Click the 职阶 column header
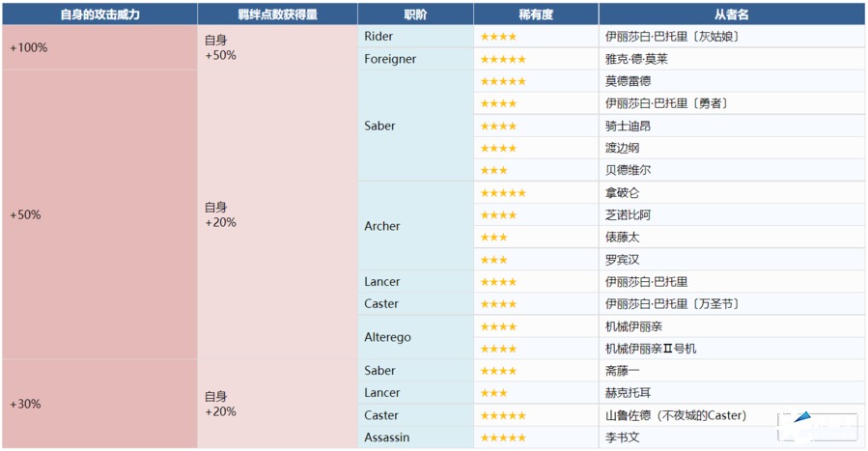 pos(415,14)
